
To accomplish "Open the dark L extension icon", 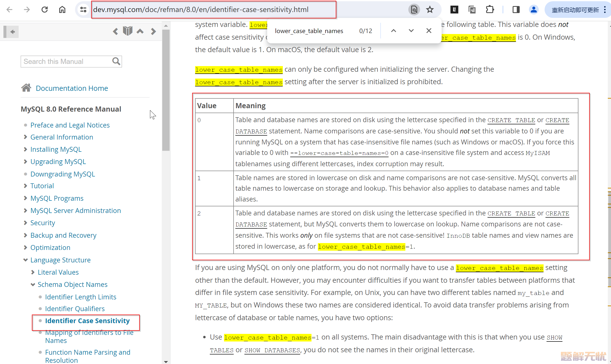I will (x=454, y=10).
